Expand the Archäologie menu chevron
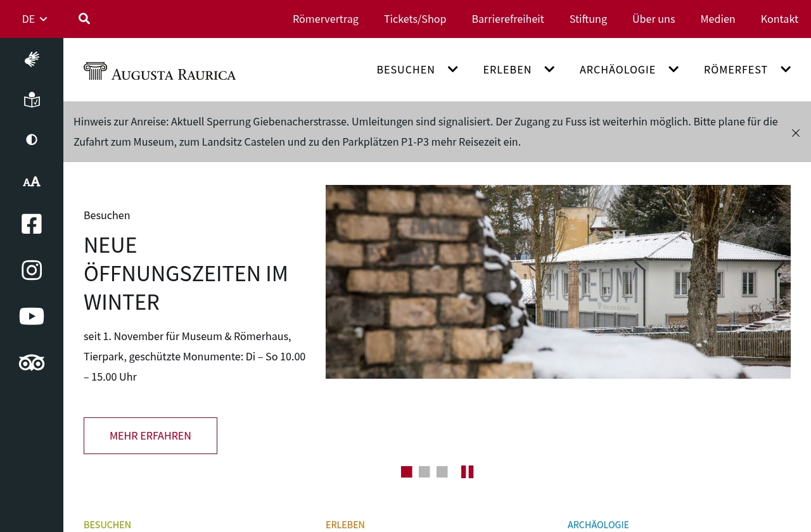 point(674,70)
